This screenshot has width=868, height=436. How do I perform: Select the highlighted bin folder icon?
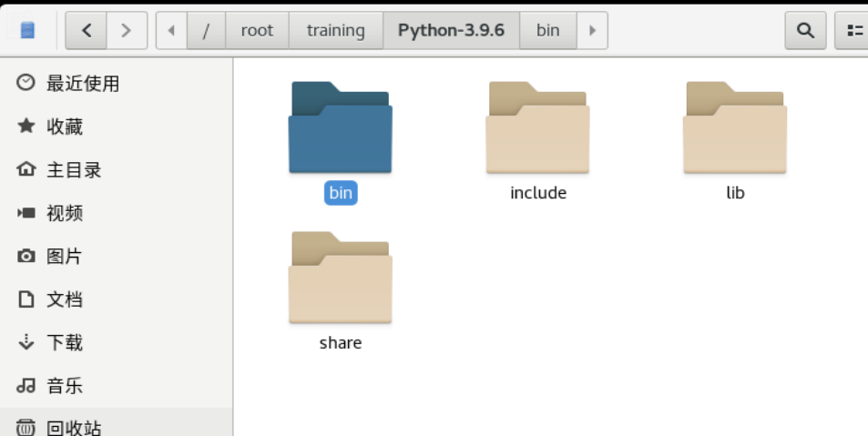(x=341, y=129)
